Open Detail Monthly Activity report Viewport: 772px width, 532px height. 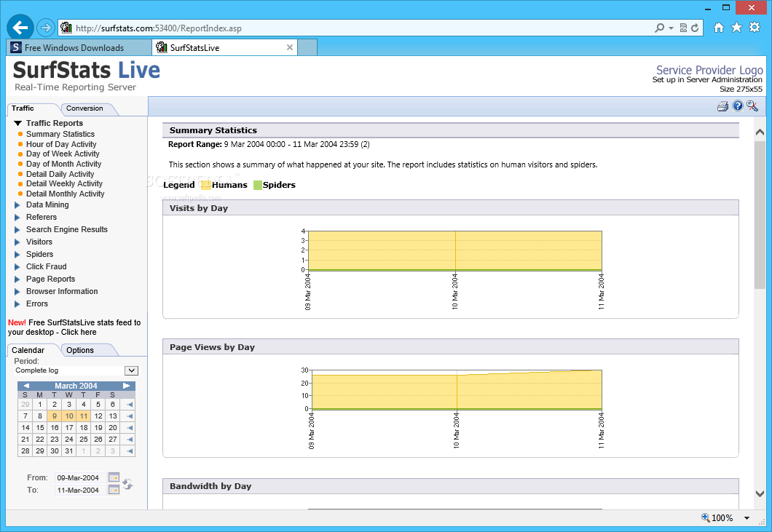click(66, 194)
